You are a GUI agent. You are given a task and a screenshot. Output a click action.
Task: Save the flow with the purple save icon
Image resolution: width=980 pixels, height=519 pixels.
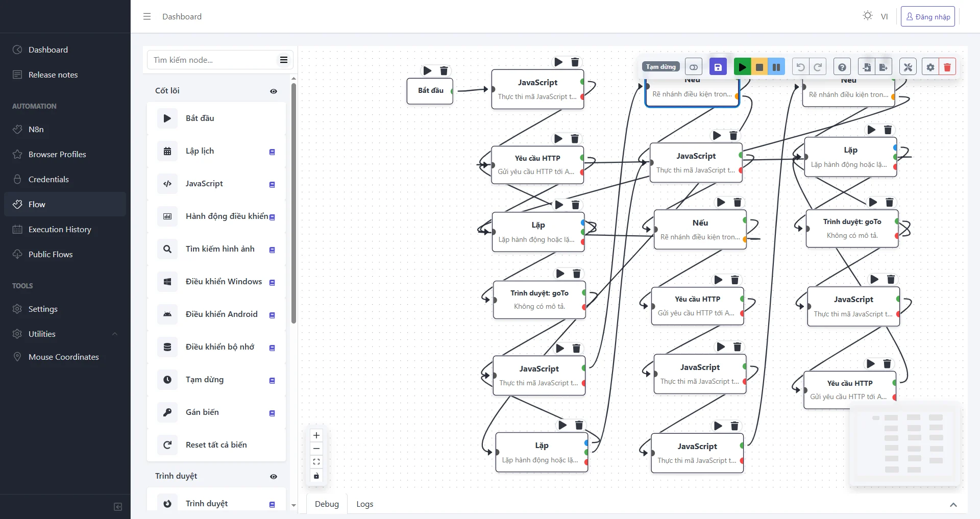pyautogui.click(x=718, y=67)
